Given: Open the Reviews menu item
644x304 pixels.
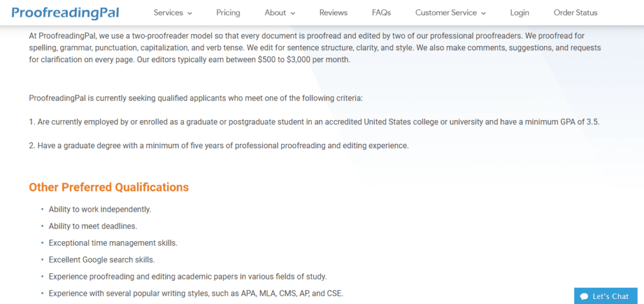Looking at the screenshot, I should [333, 13].
